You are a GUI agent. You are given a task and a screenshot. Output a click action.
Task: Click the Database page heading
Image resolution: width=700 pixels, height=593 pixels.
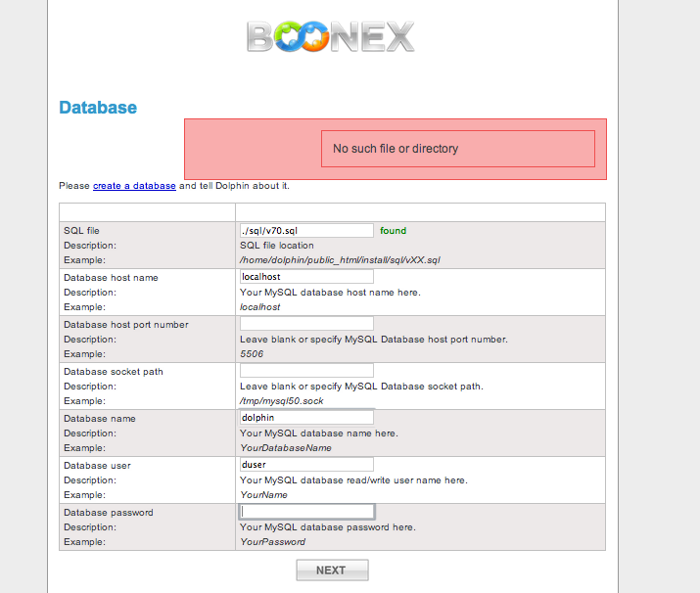pyautogui.click(x=98, y=108)
